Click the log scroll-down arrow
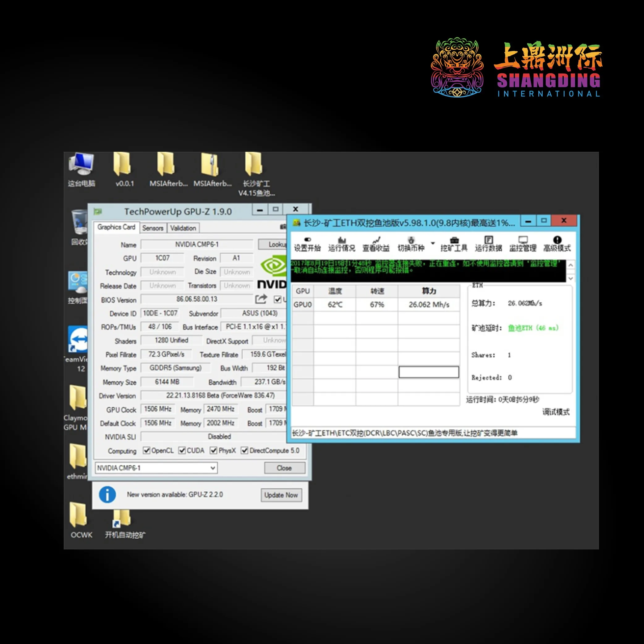Image resolution: width=644 pixels, height=644 pixels. click(571, 278)
